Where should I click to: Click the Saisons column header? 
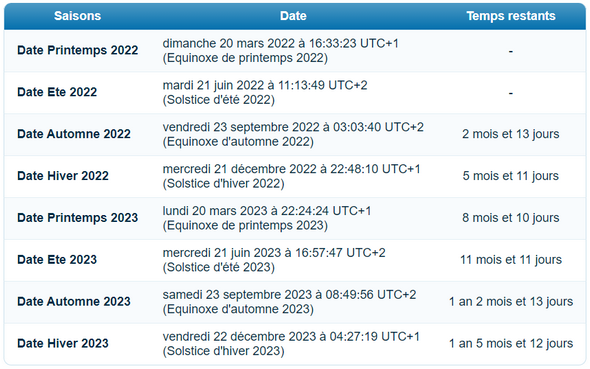pos(77,16)
